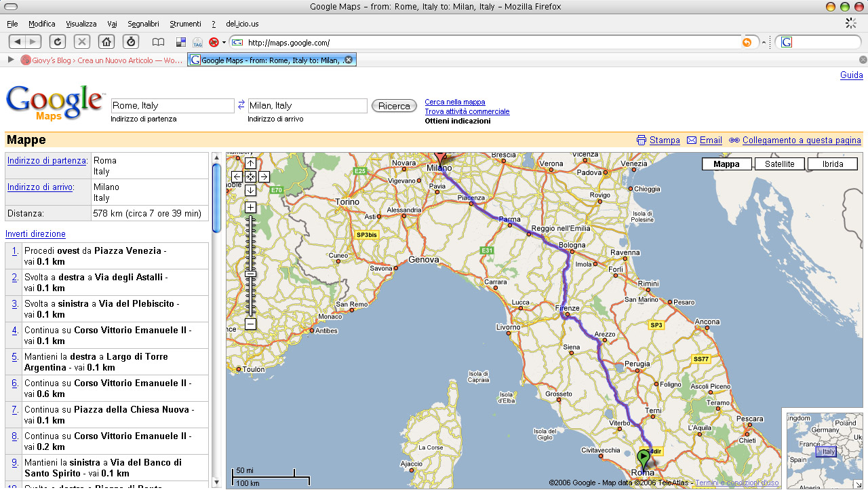Click Collegamento a questa pagina link
Image resolution: width=868 pixels, height=490 pixels.
point(802,140)
